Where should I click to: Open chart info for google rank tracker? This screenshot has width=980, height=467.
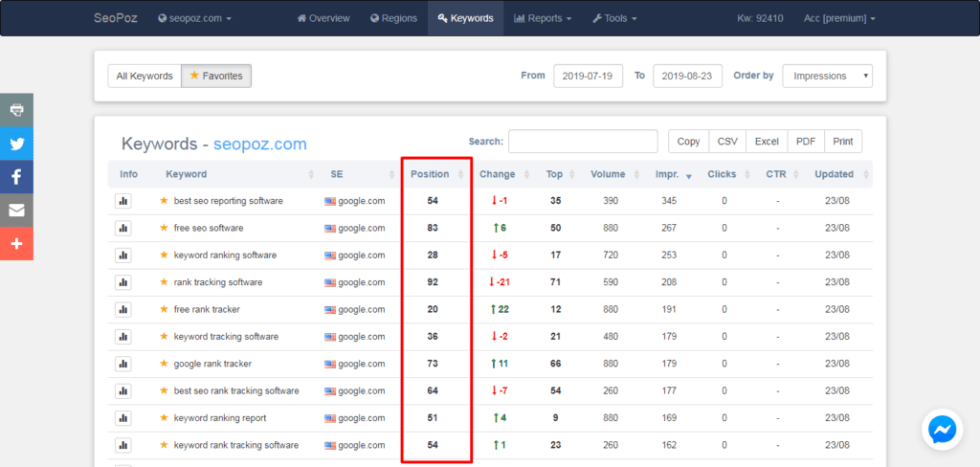click(x=123, y=364)
